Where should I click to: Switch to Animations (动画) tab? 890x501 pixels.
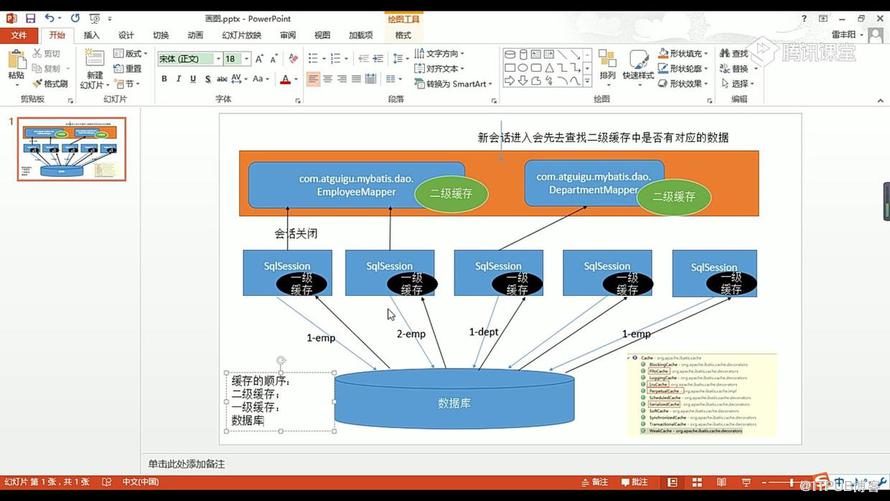[195, 35]
